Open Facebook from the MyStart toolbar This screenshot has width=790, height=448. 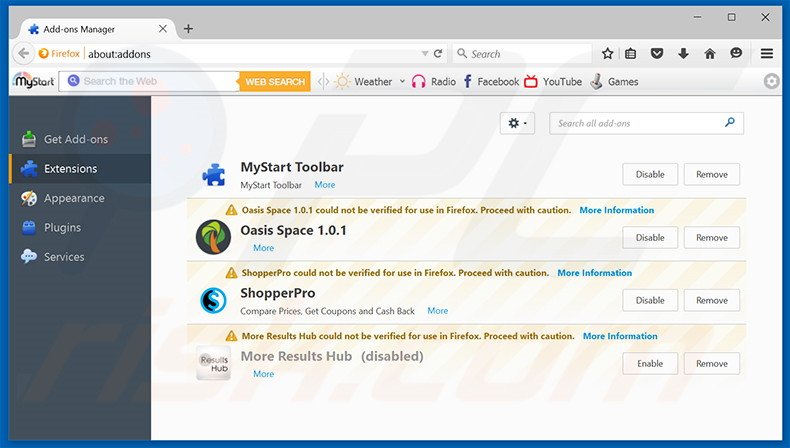click(488, 82)
